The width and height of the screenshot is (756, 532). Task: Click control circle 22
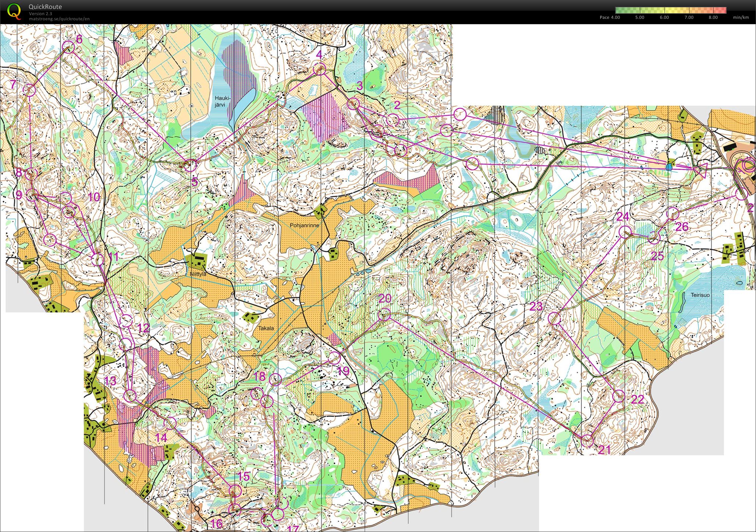(x=619, y=396)
